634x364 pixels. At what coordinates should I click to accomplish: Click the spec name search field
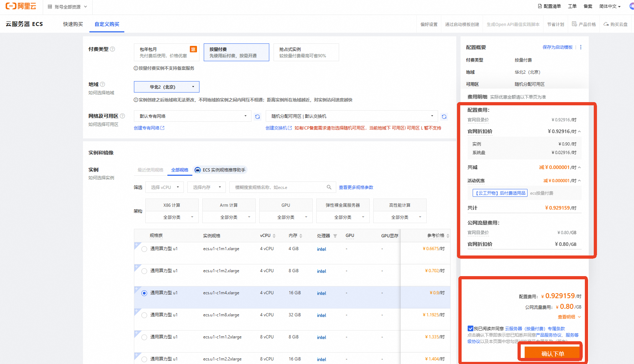282,187
